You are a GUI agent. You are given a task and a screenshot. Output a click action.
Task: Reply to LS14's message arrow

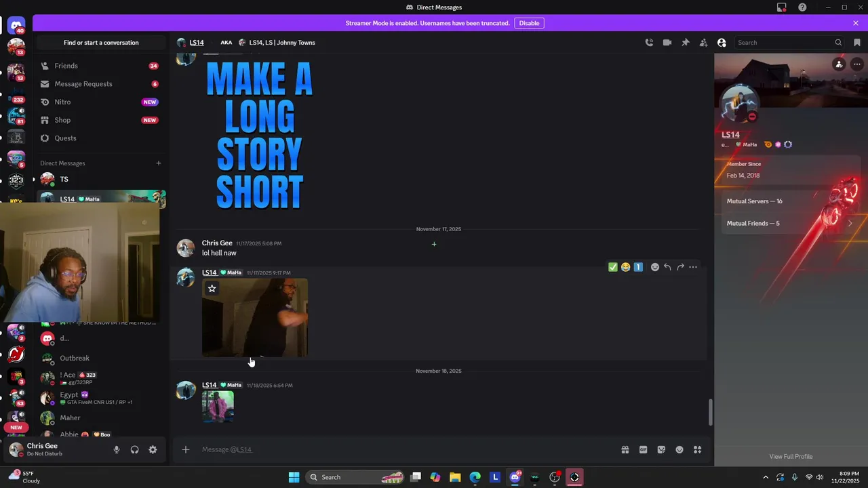pos(667,267)
